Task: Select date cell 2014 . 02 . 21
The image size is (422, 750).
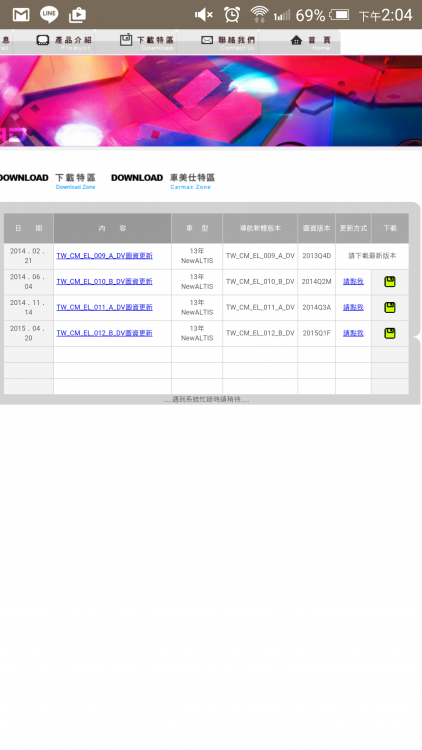Action: pyautogui.click(x=28, y=256)
